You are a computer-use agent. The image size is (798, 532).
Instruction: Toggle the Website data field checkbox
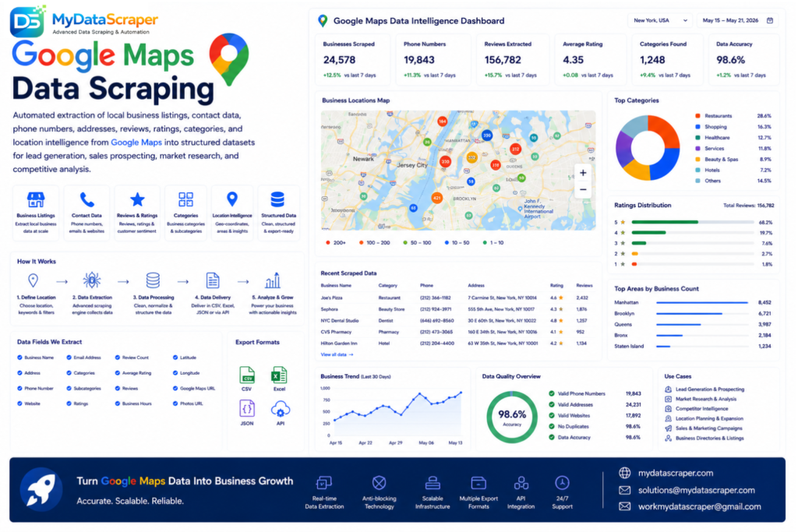[19, 403]
